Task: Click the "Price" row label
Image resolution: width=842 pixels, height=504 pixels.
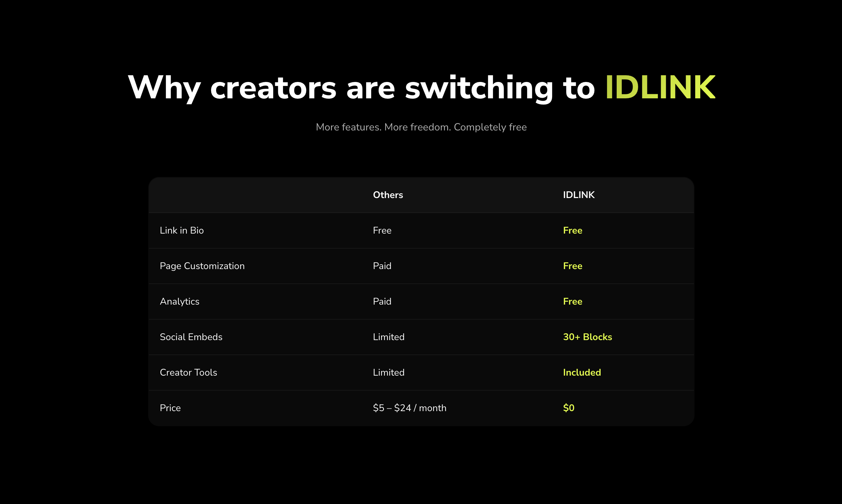Action: click(x=170, y=408)
